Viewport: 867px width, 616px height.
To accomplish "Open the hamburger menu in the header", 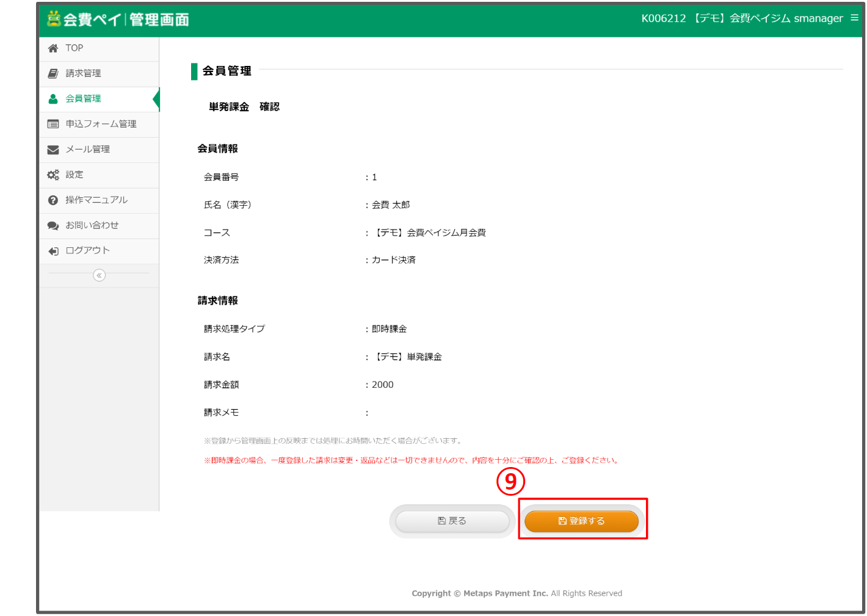I will coord(854,18).
